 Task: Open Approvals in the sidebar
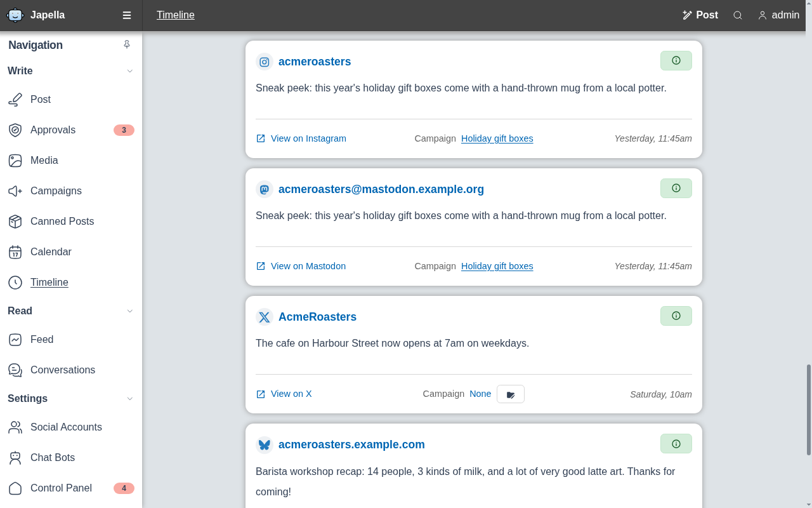point(71,130)
